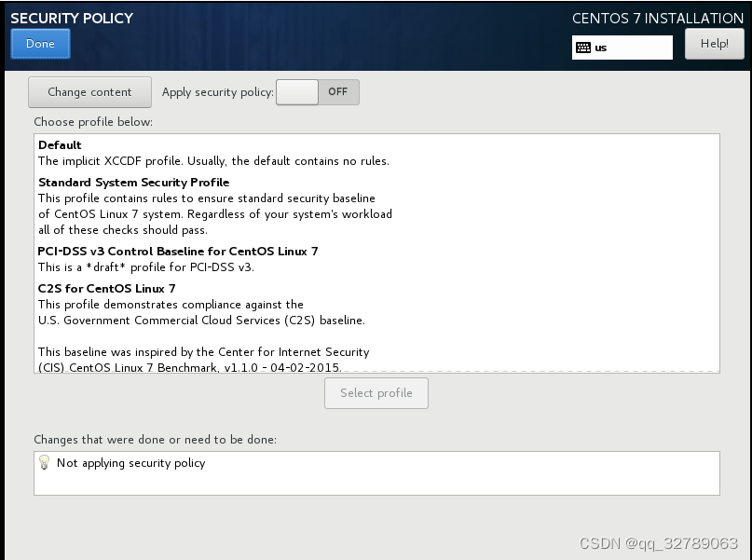Click the Select profile button
752x560 pixels.
point(376,393)
